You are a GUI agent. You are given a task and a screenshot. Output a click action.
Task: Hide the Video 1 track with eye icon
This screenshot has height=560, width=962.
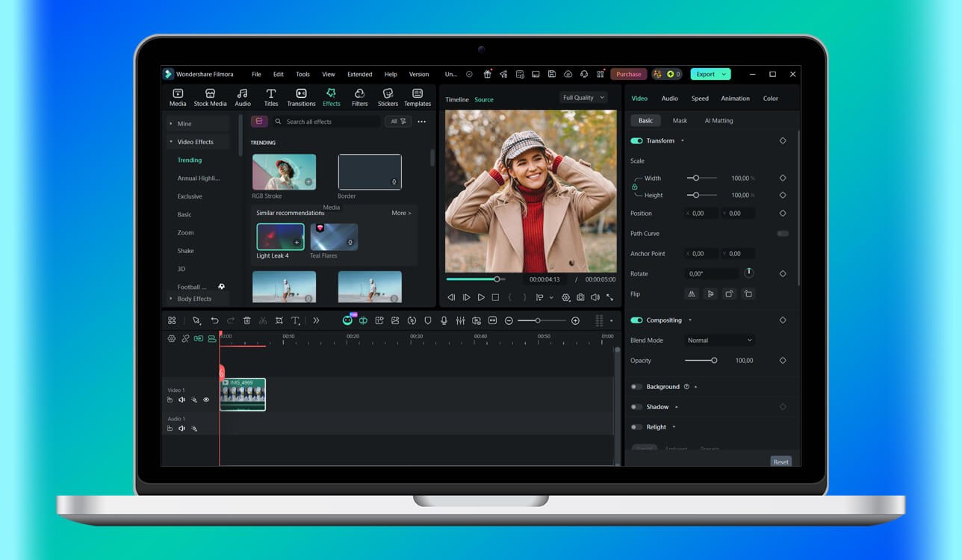[206, 399]
